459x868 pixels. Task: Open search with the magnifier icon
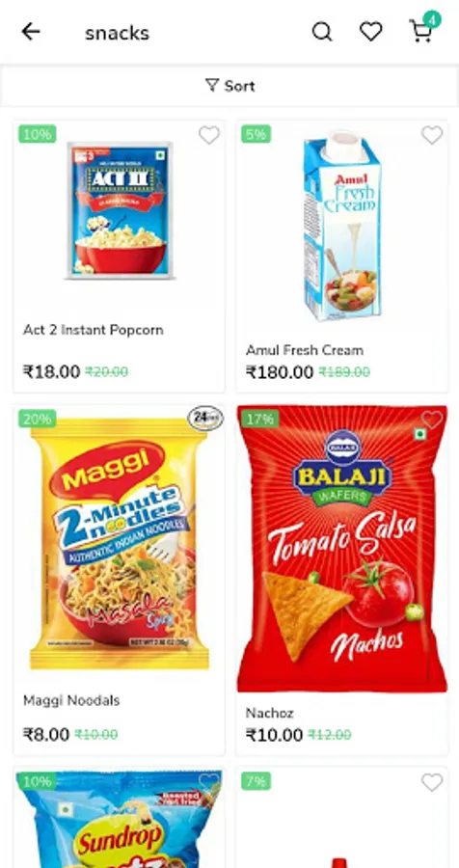tap(322, 32)
